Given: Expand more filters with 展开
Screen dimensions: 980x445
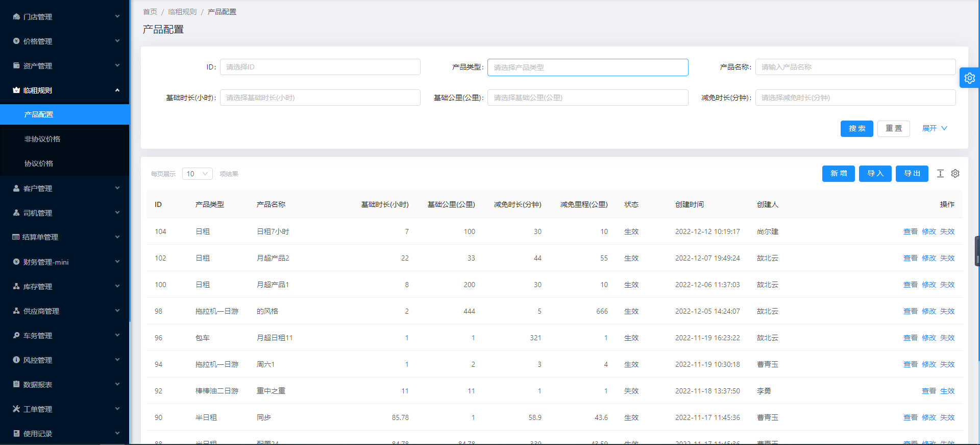Looking at the screenshot, I should click(935, 129).
